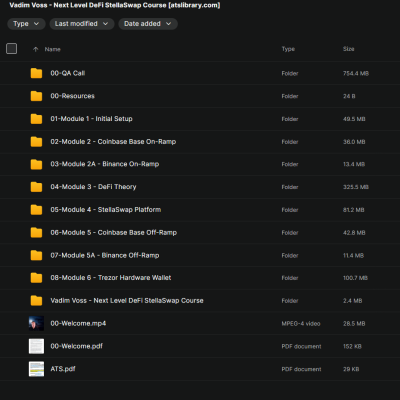Click the 24 B size of 00-Resources
The height and width of the screenshot is (400, 400).
[349, 96]
